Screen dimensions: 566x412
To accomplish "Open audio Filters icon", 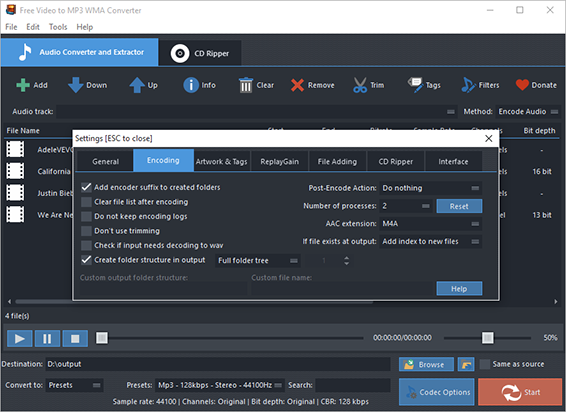I will coord(468,85).
